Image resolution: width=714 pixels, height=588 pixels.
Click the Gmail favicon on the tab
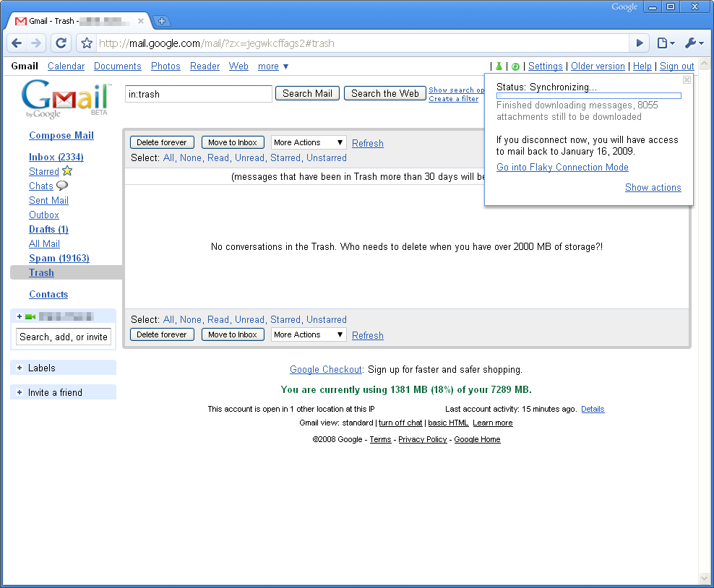click(20, 21)
